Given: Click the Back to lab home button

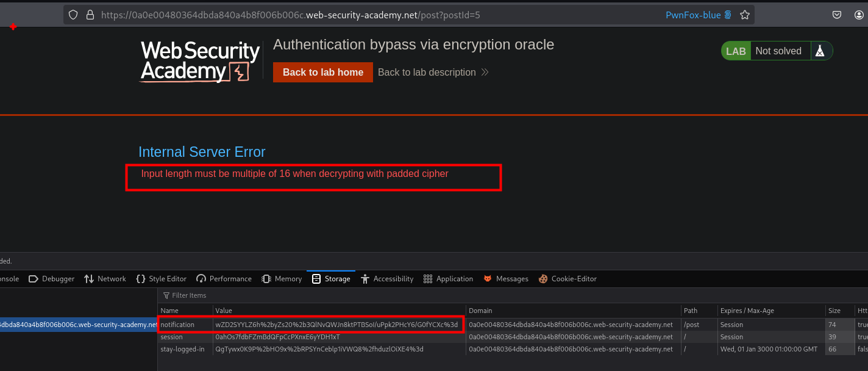Looking at the screenshot, I should coord(322,72).
